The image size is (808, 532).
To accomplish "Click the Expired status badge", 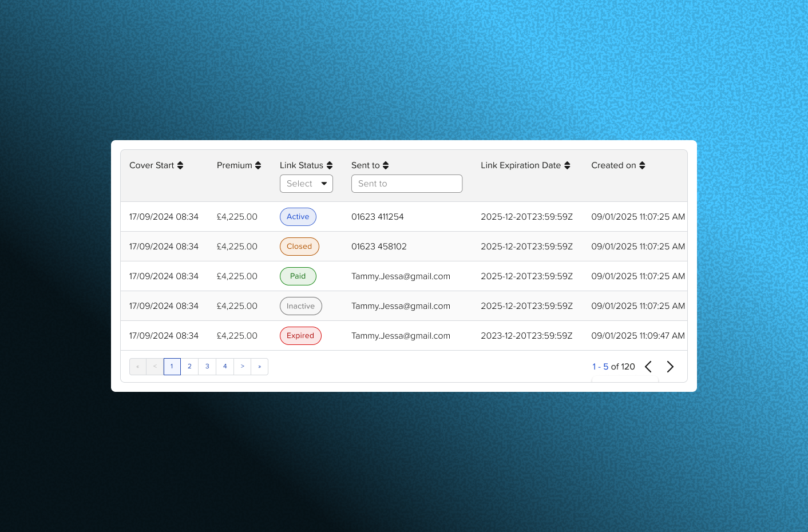I will (x=300, y=335).
